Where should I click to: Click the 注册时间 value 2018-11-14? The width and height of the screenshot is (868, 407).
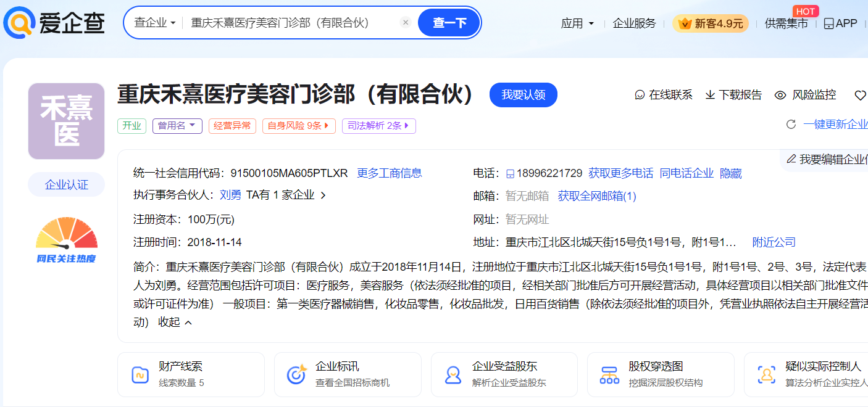214,242
